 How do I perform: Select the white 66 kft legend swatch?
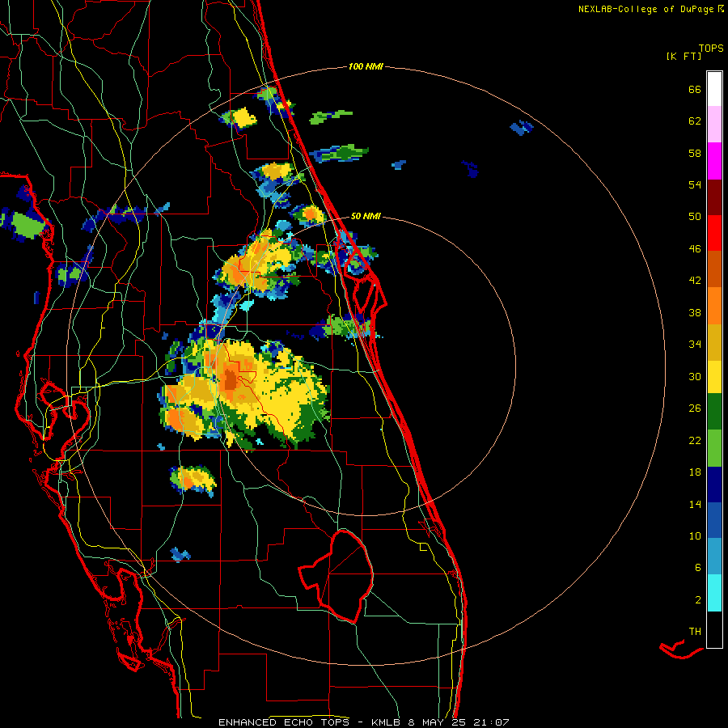714,89
